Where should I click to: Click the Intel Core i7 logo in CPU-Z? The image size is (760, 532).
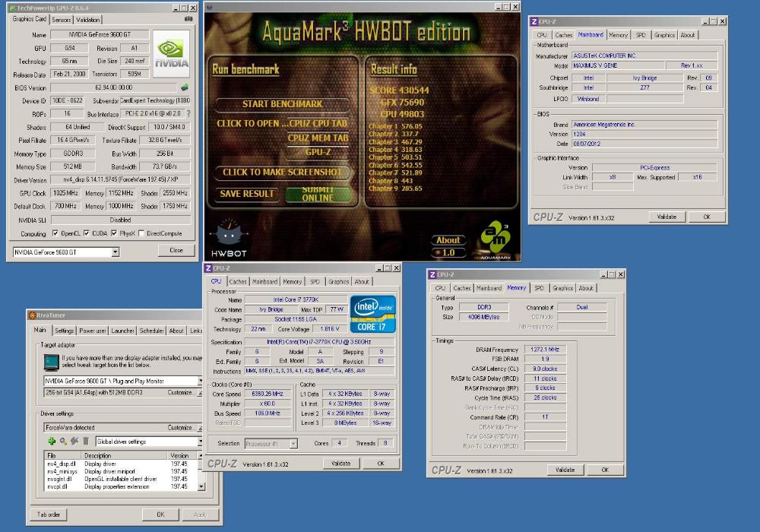pos(372,313)
